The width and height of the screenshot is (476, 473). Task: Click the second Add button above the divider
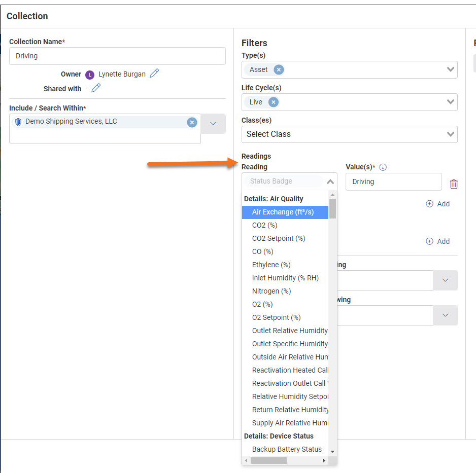438,241
